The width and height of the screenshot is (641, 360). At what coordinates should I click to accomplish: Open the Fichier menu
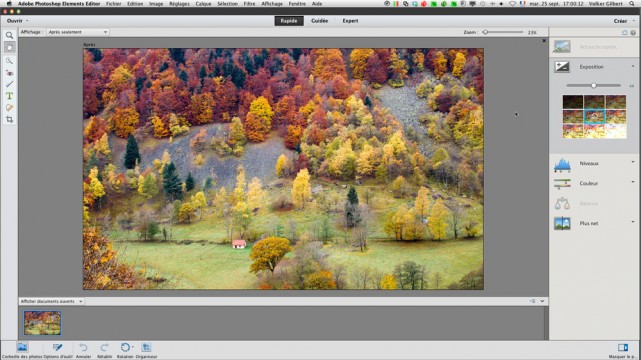[x=113, y=4]
